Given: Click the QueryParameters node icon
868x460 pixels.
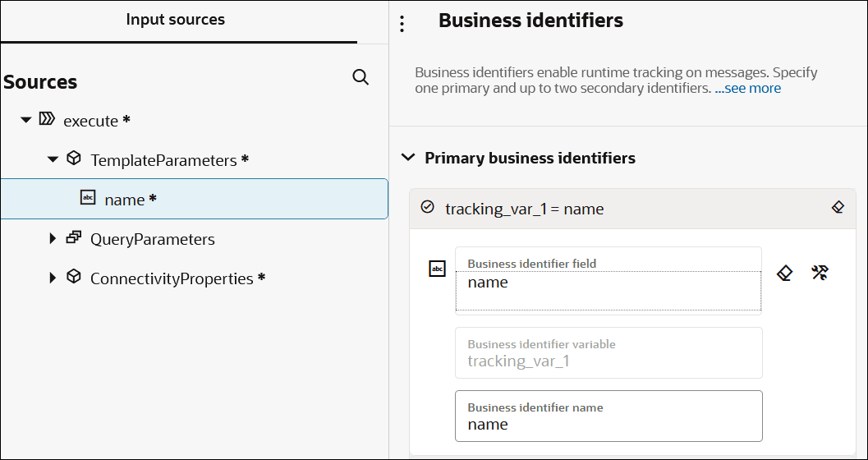Looking at the screenshot, I should coord(74,238).
